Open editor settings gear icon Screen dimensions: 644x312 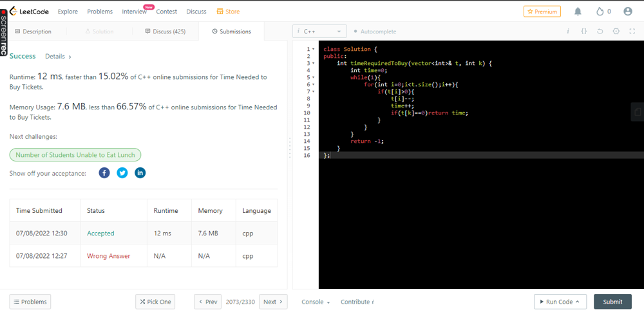(x=616, y=31)
